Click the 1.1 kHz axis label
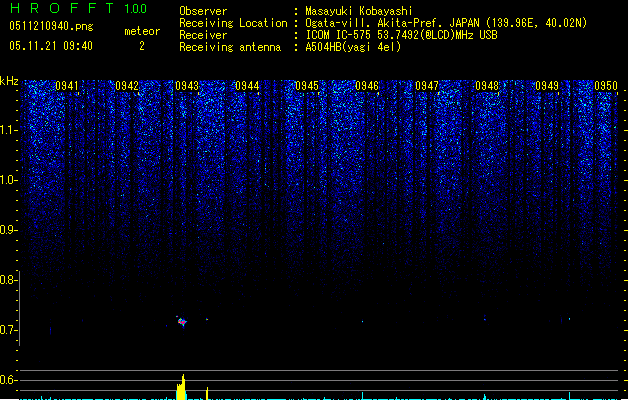The width and height of the screenshot is (629, 400). (x=9, y=130)
